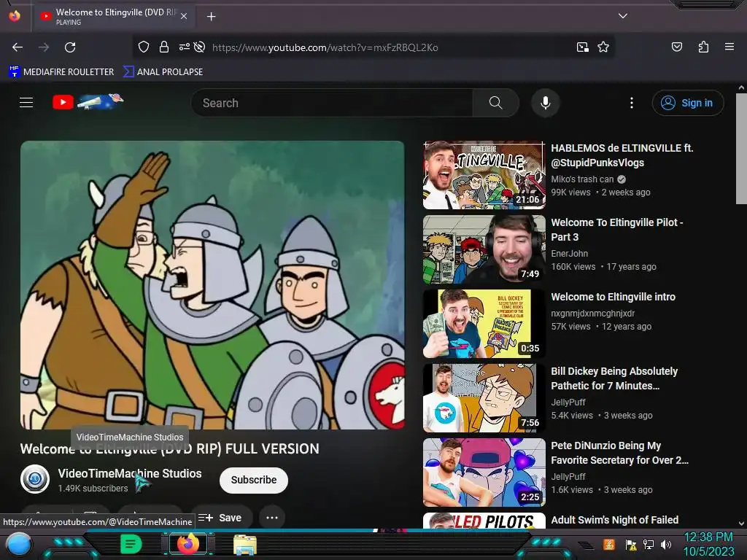Open the YouTube guide hamburger menu
The image size is (747, 560).
coord(26,102)
